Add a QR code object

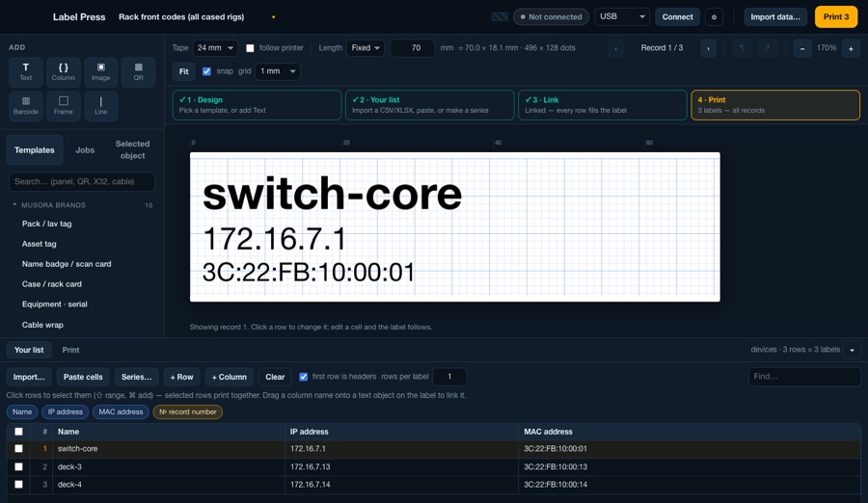(x=138, y=72)
